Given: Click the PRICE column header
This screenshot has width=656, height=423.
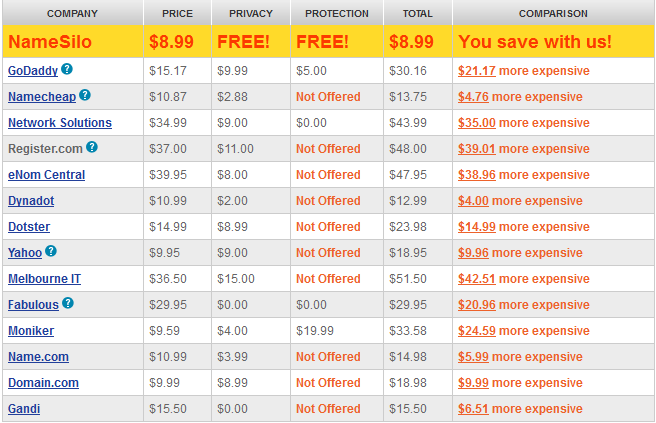Looking at the screenshot, I should [177, 14].
